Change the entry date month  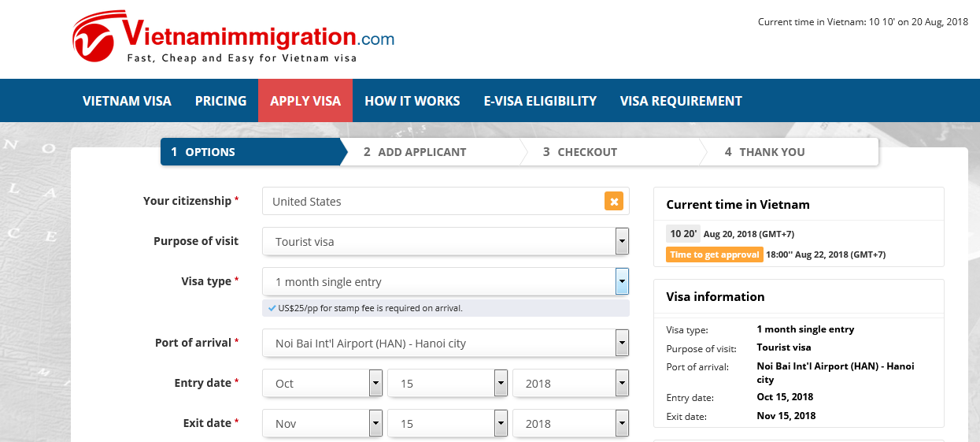[323, 384]
